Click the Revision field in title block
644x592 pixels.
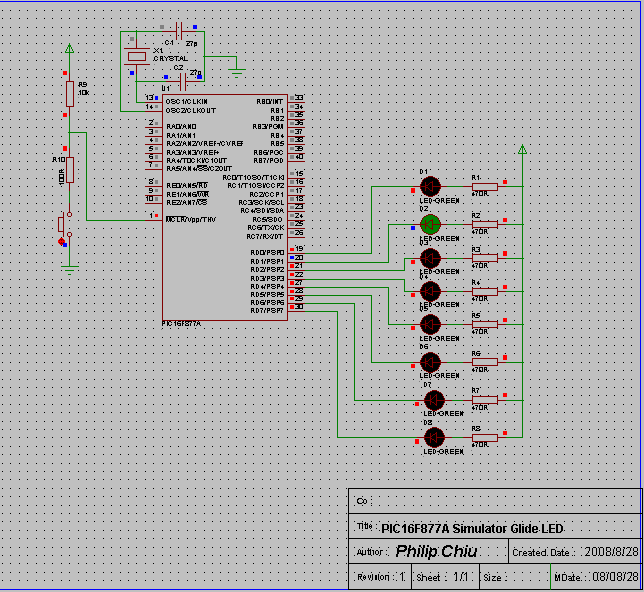pyautogui.click(x=380, y=577)
